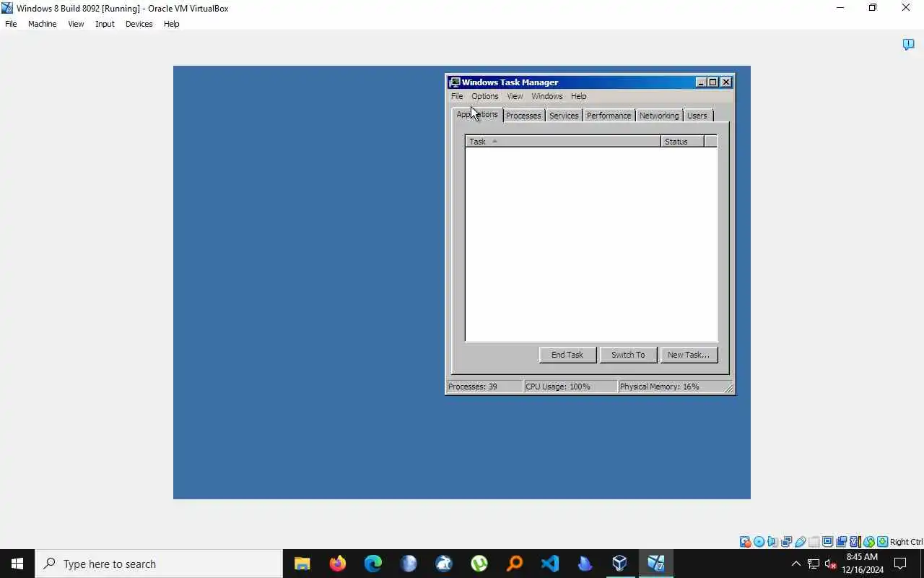The image size is (924, 578).
Task: Click the VirtualBox recording indicator icon
Action: tap(841, 542)
